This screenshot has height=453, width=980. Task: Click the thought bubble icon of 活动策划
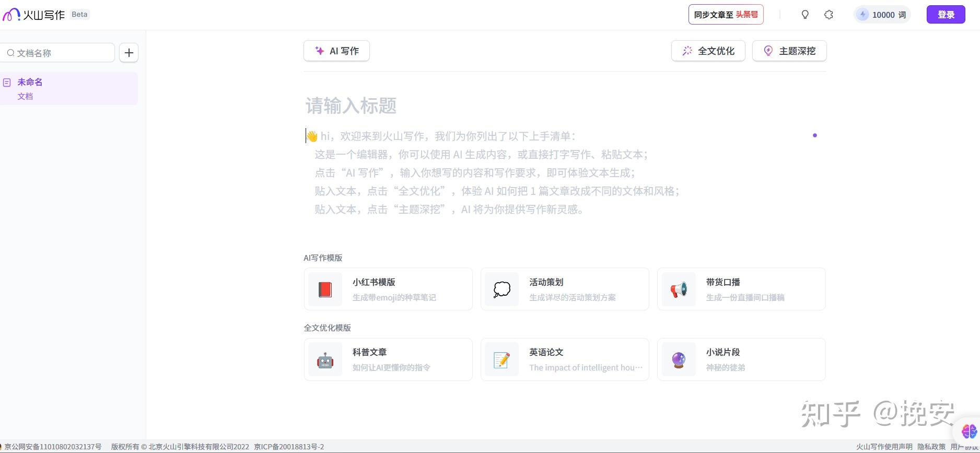[501, 289]
